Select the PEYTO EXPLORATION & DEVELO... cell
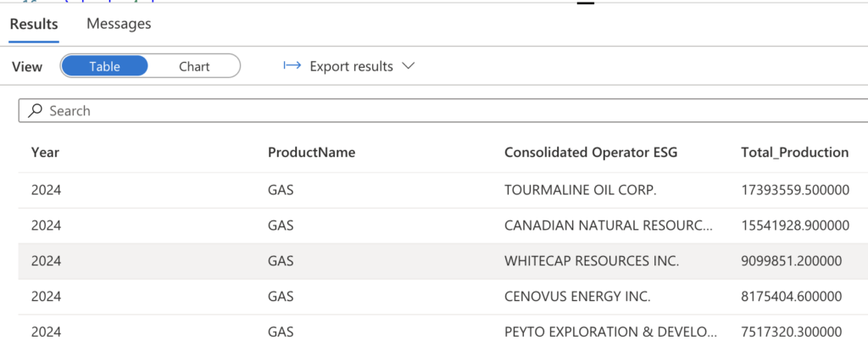This screenshot has height=357, width=868. pyautogui.click(x=608, y=332)
